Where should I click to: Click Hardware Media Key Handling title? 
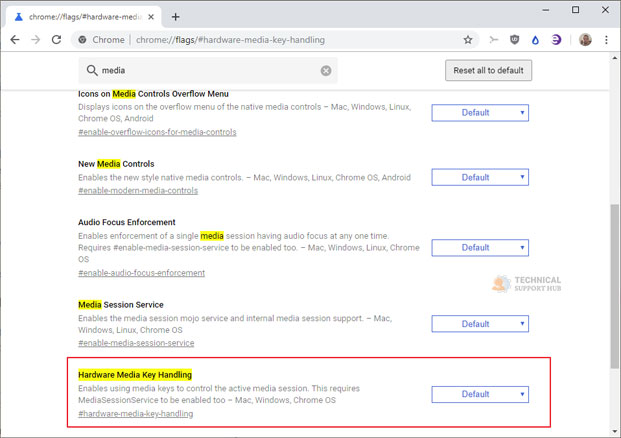pos(135,375)
